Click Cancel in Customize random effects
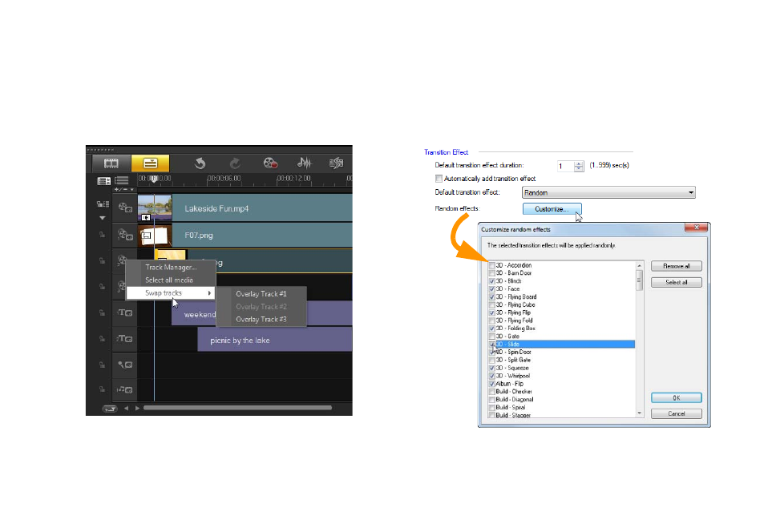The height and width of the screenshot is (532, 760). click(x=676, y=413)
